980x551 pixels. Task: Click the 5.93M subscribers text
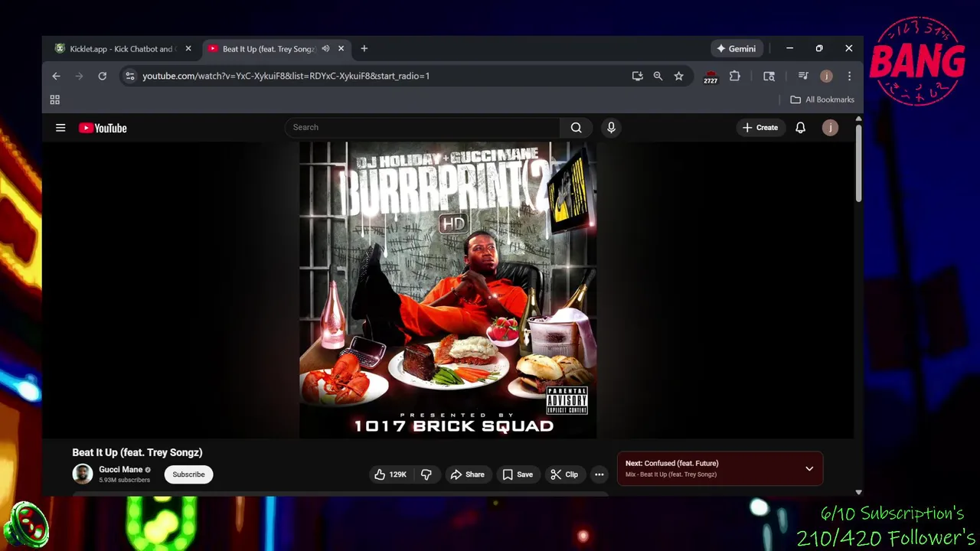(x=124, y=481)
